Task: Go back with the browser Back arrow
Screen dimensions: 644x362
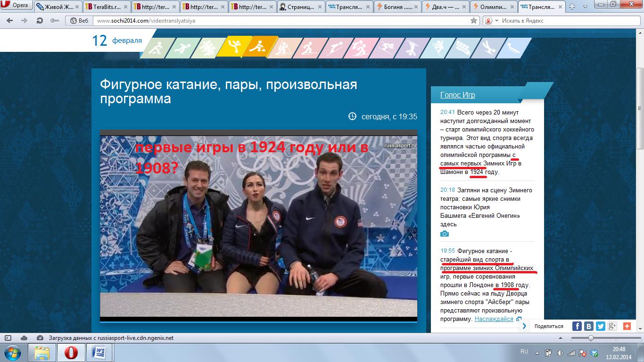Action: [x=10, y=21]
